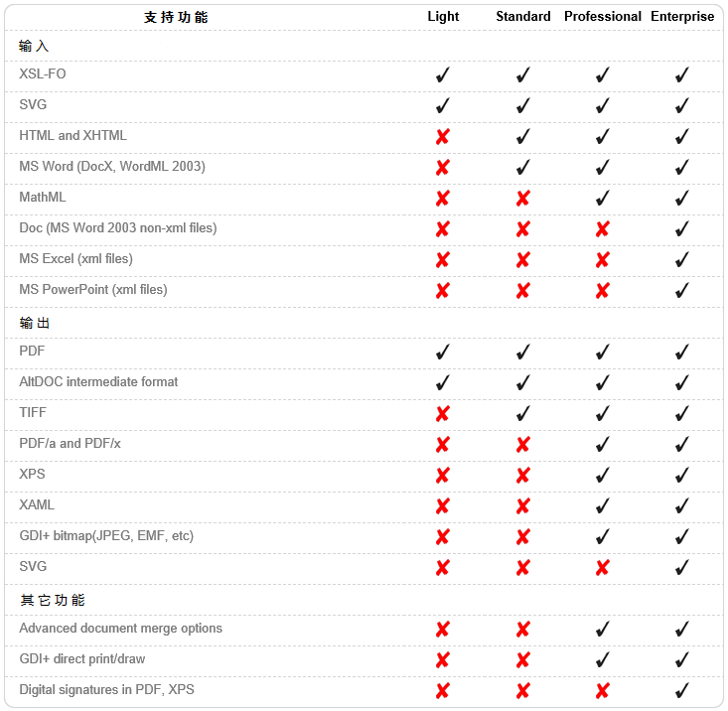Click the Advanced document merge options label
728x711 pixels.
(x=121, y=629)
